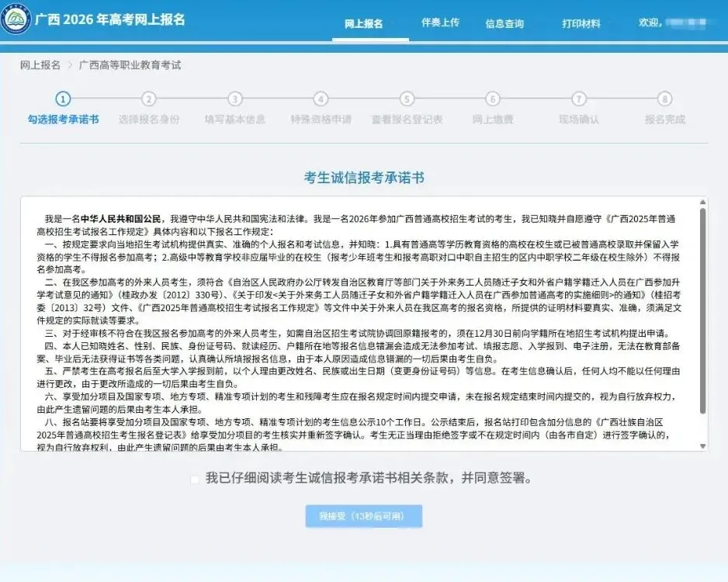Click the 特殊资格申请 step label
The height and width of the screenshot is (582, 728).
pyautogui.click(x=321, y=120)
